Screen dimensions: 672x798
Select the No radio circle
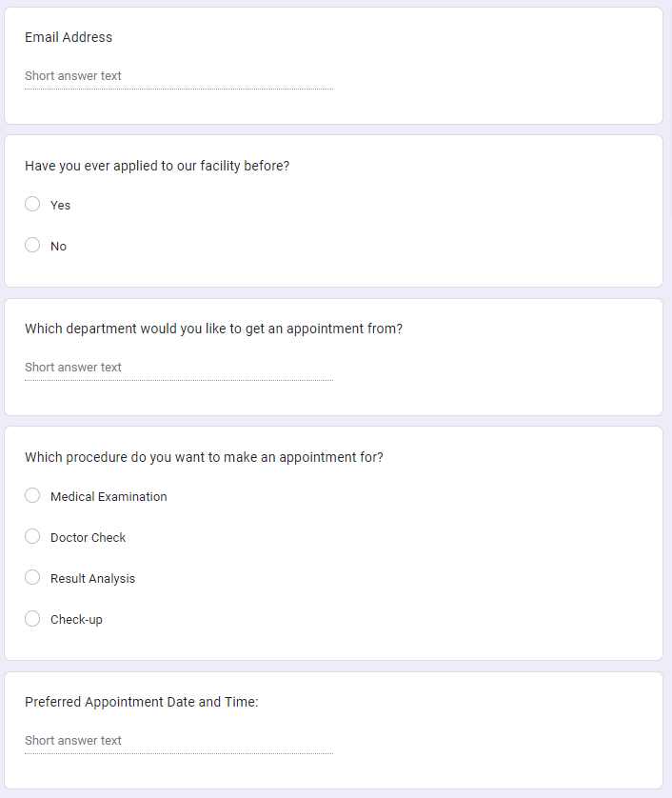pyautogui.click(x=32, y=246)
